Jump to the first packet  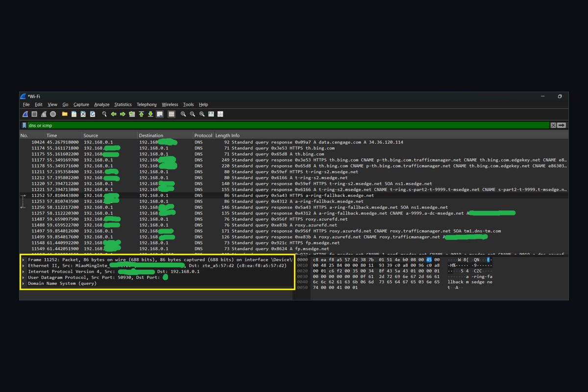pos(141,114)
